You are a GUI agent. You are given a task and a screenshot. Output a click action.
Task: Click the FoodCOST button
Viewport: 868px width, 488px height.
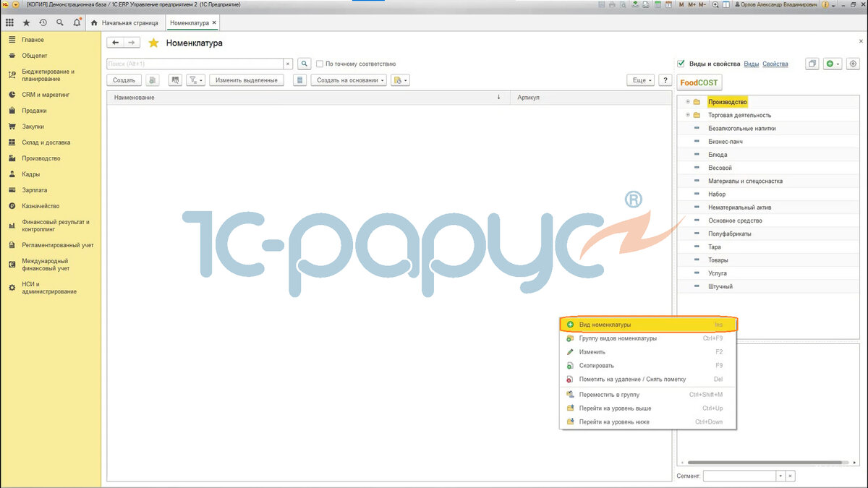click(x=699, y=83)
